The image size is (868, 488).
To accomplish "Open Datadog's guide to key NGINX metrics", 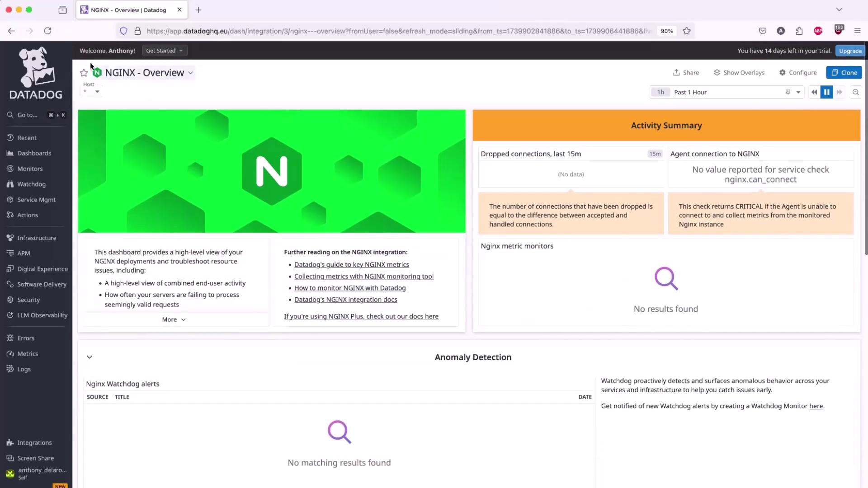I will [351, 265].
